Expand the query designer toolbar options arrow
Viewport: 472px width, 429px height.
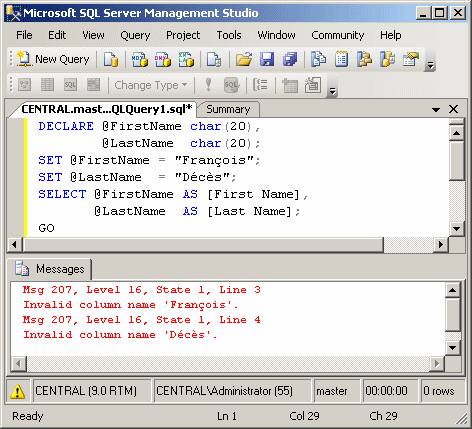click(x=332, y=90)
